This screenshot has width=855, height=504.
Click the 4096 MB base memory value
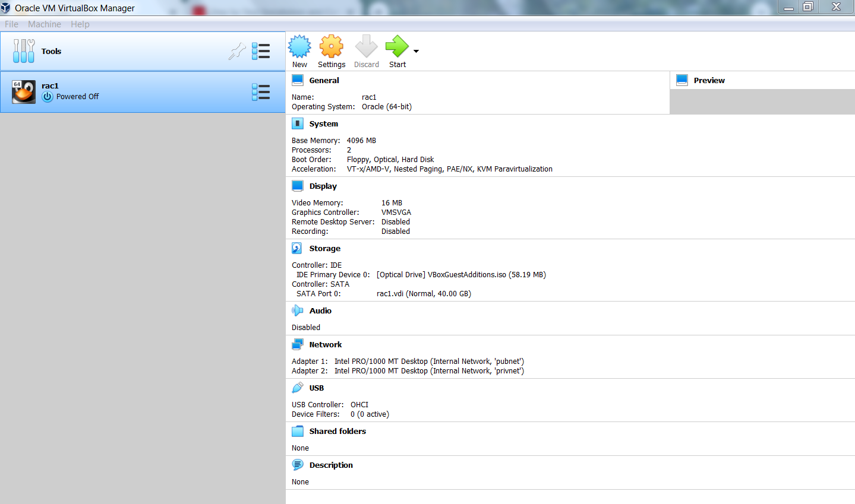click(x=361, y=141)
